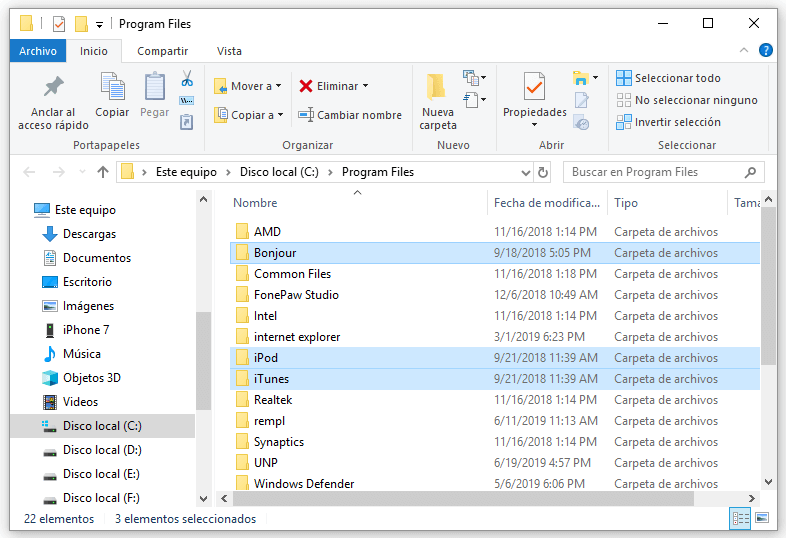Go up one level with the up arrow

103,172
